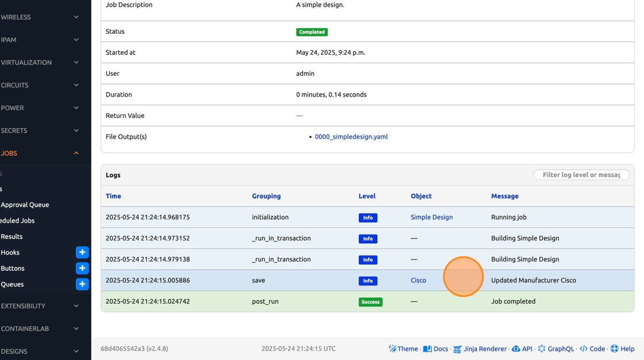
Task: Click the plus icon next to Hooks
Action: point(82,252)
